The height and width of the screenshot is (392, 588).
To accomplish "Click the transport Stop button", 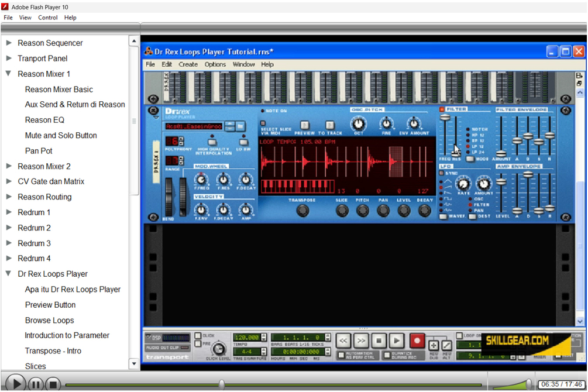I will click(x=379, y=341).
